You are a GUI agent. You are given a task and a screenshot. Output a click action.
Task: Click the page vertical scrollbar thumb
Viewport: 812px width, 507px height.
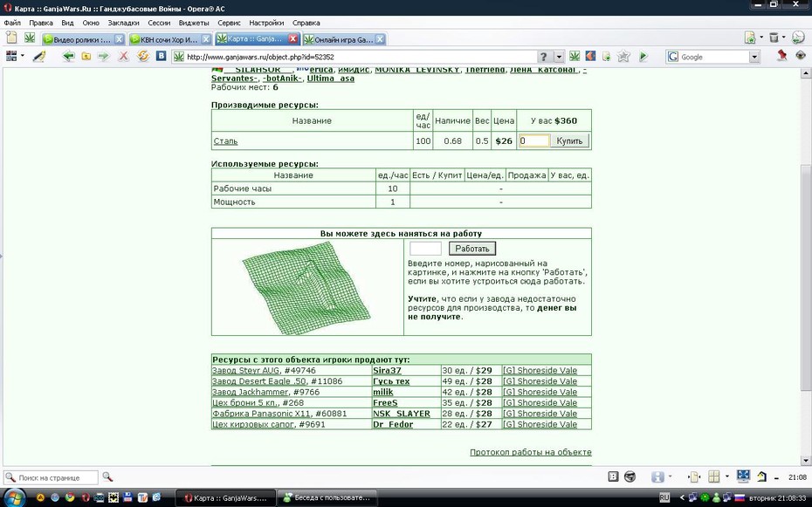805,277
